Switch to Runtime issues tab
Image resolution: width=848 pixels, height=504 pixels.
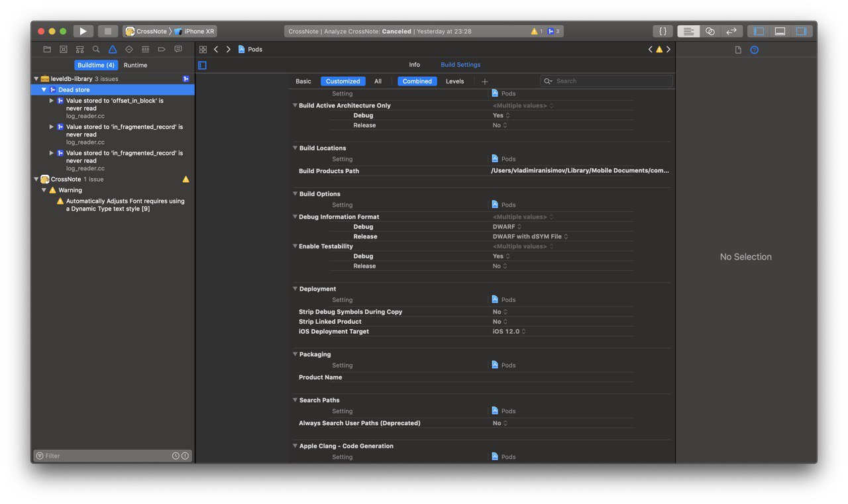point(135,65)
